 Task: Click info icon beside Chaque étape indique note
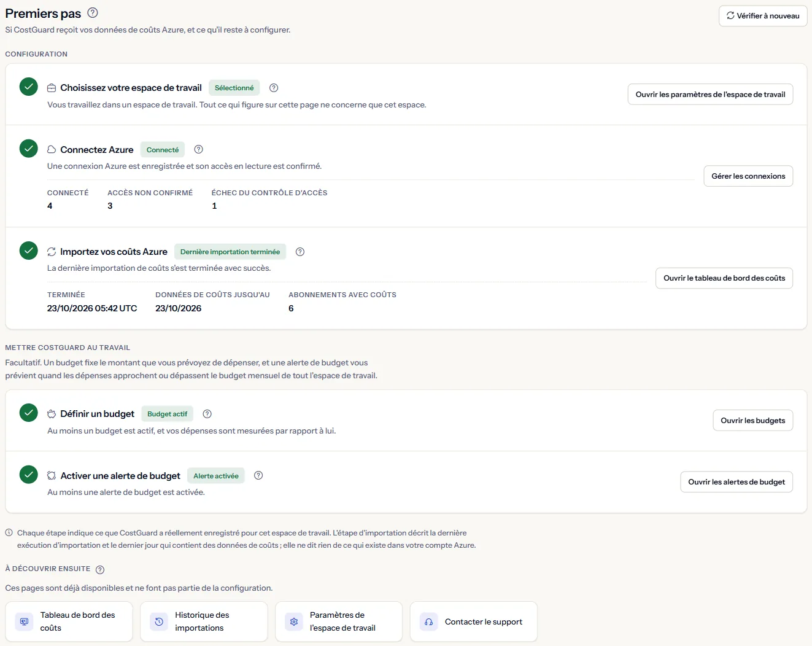[9, 533]
